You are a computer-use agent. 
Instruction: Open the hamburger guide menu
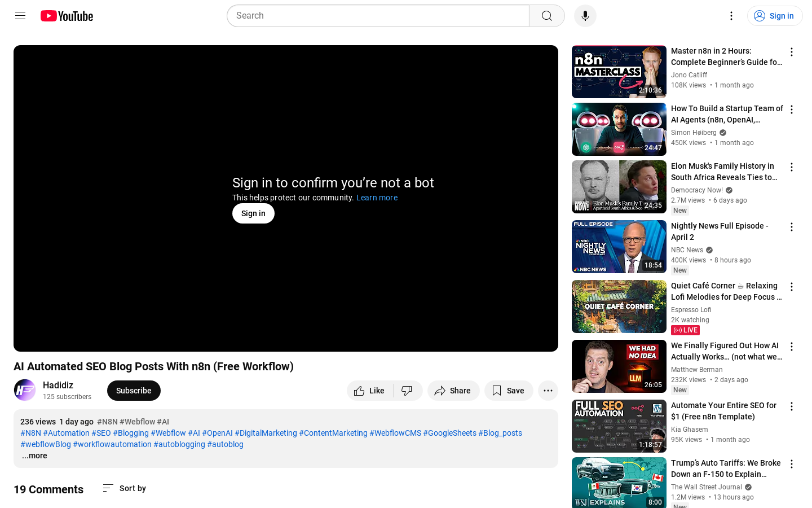point(20,16)
